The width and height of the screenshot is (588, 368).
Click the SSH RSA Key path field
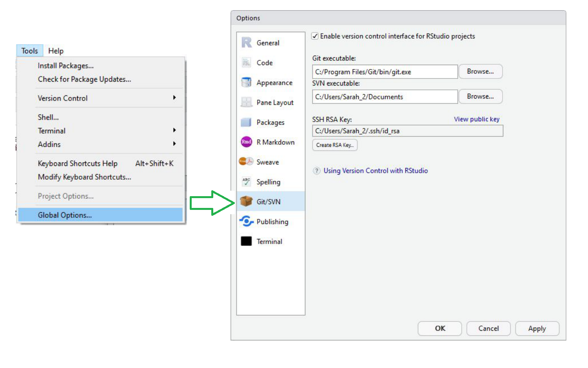tap(408, 131)
